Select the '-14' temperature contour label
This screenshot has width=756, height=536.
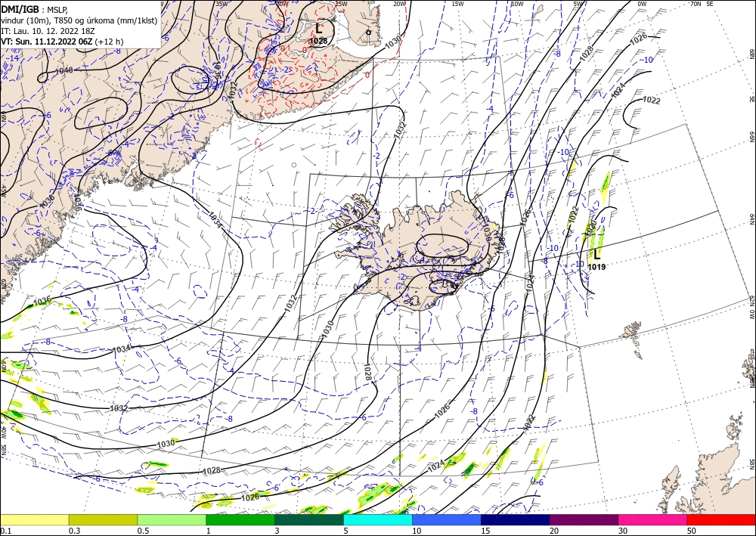tap(13, 58)
